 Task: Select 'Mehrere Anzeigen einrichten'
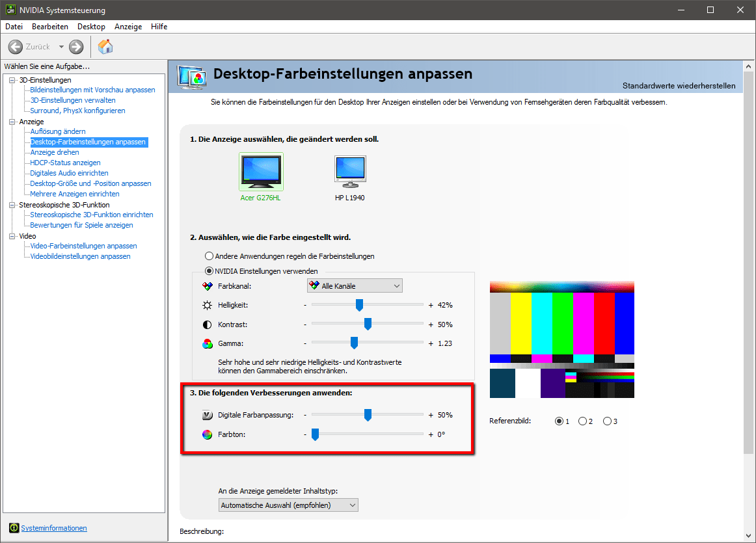coord(75,194)
